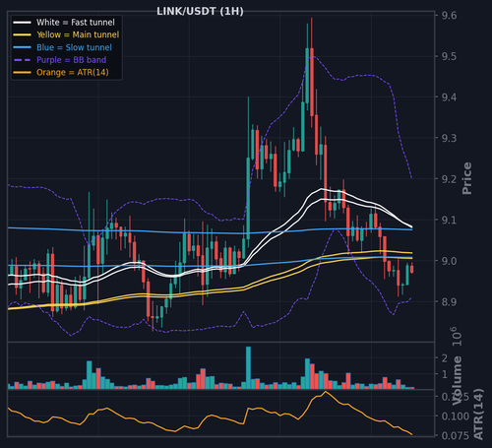The width and height of the screenshot is (492, 448).
Task: Click the 'ATR(14)' axis title
Action: [x=478, y=415]
